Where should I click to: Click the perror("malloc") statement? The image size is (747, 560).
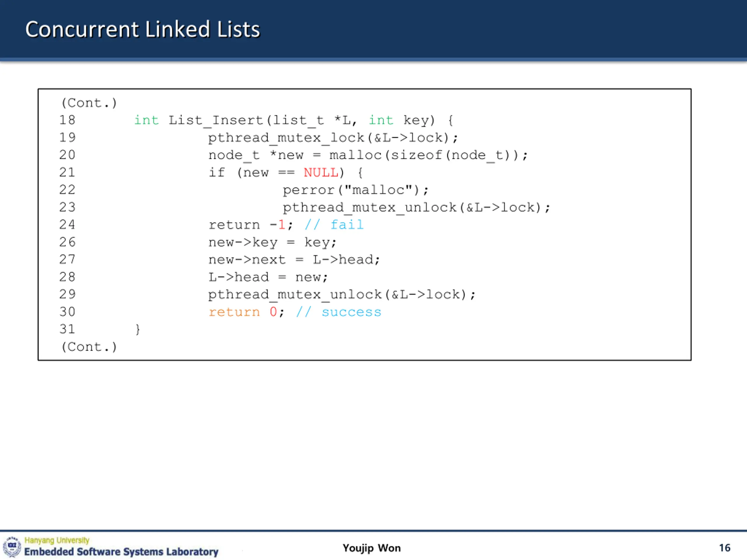pos(355,190)
